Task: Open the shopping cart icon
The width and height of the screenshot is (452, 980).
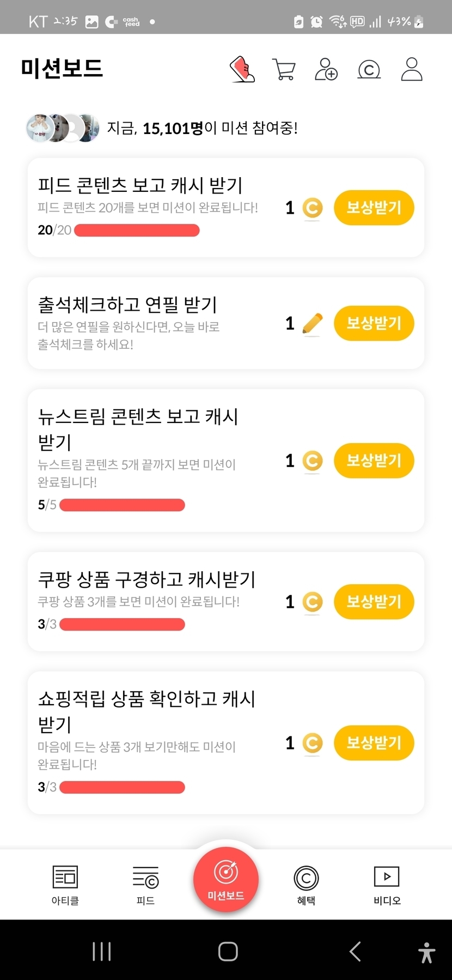Action: [284, 70]
